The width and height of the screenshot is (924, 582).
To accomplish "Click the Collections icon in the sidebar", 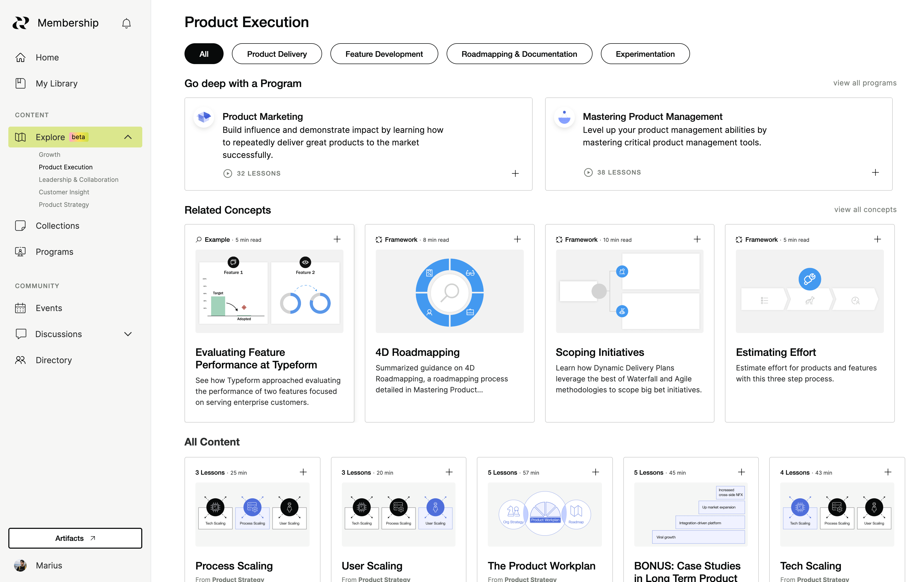I will (20, 226).
